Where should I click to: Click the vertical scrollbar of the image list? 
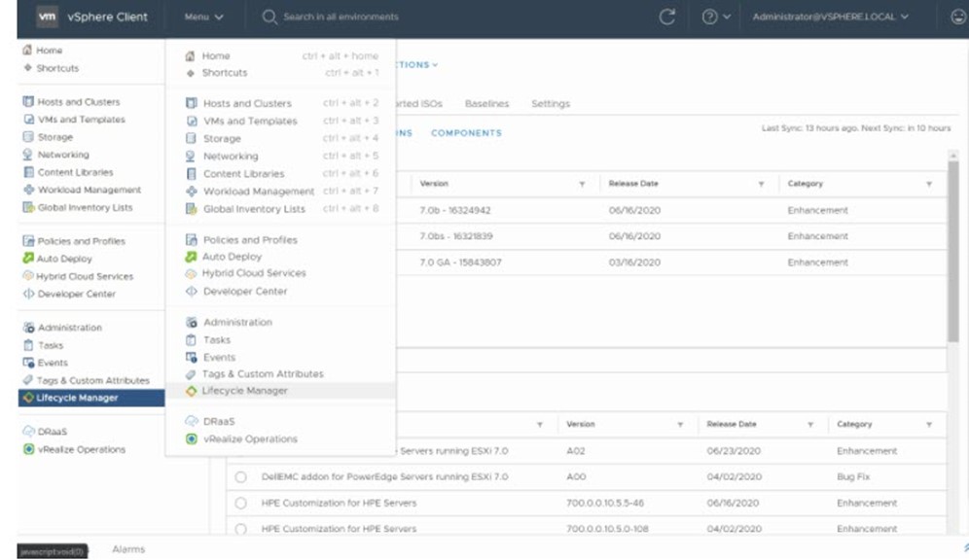(952, 250)
